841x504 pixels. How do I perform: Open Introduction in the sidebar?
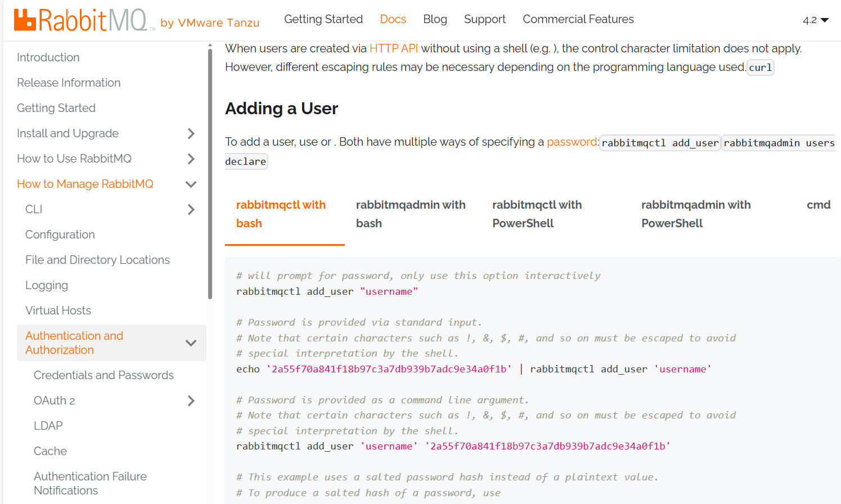click(48, 57)
